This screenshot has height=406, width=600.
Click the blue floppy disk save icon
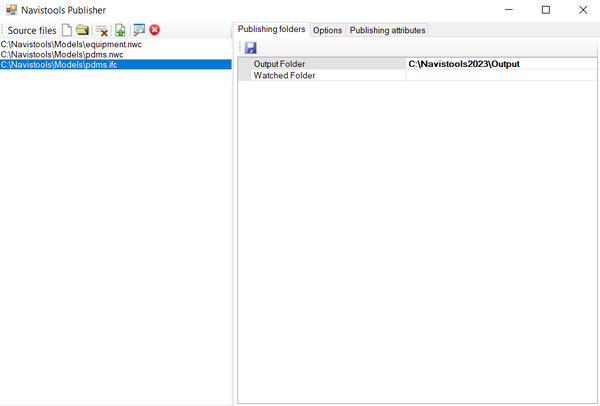click(250, 48)
